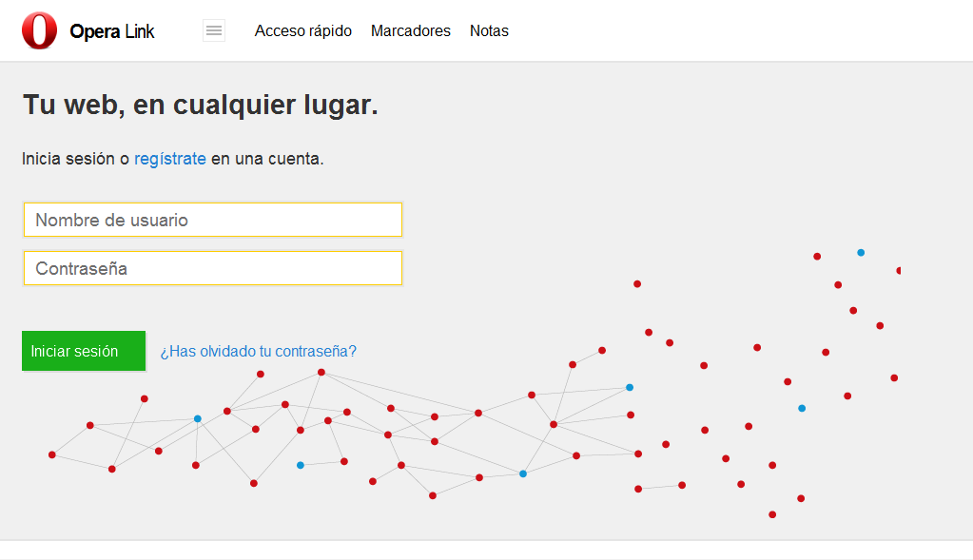Follow the regístrate link
This screenshot has height=560, width=973.
pos(170,159)
